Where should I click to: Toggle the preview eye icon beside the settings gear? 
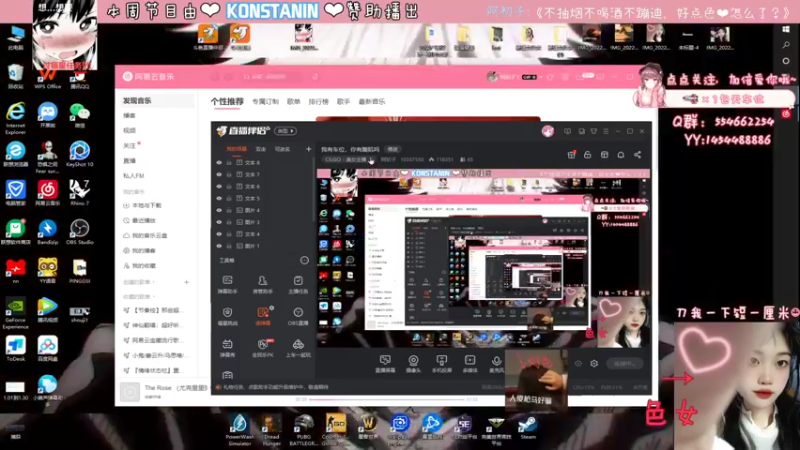pyautogui.click(x=578, y=364)
